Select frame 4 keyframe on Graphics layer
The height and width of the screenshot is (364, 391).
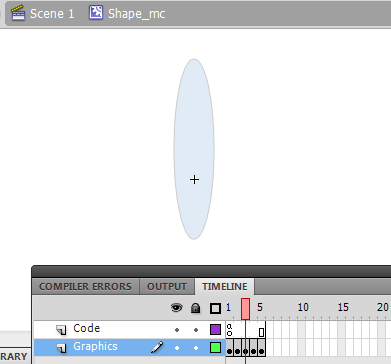tap(254, 348)
